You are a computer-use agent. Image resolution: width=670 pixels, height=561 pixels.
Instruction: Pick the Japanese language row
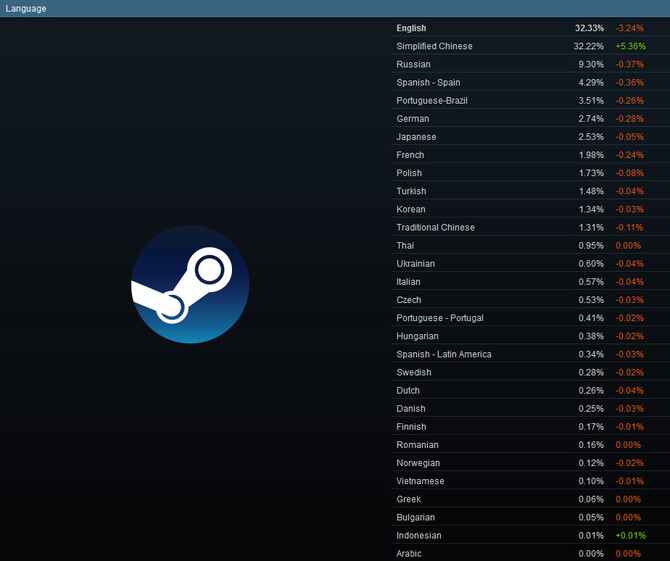[x=530, y=137]
